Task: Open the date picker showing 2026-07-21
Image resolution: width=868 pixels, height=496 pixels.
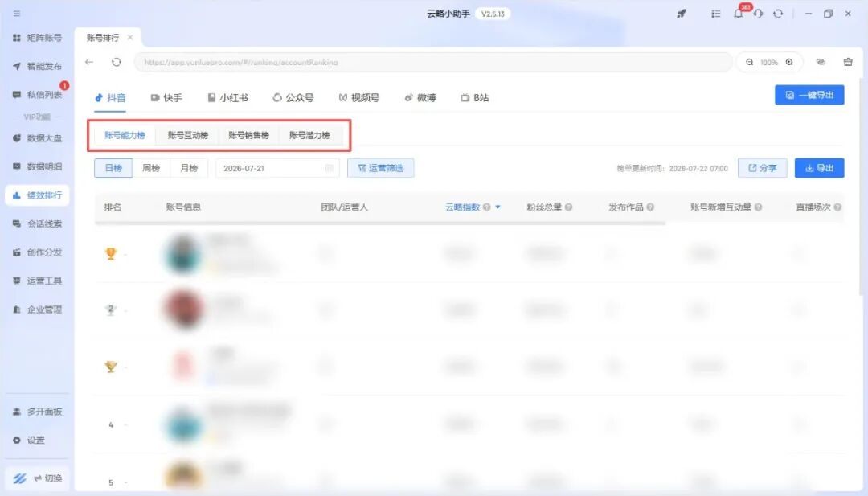Action: [277, 168]
